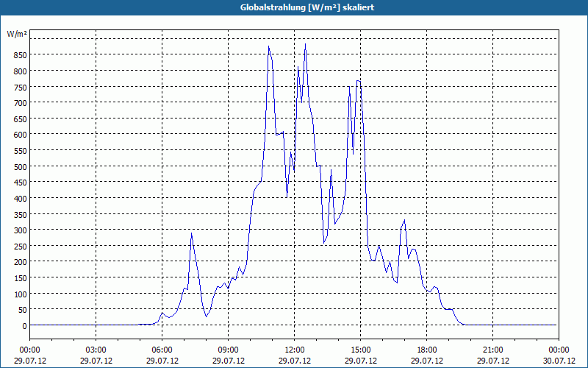Click the 00:00 label above 30.07.12
The height and width of the screenshot is (368, 588).
pyautogui.click(x=559, y=350)
